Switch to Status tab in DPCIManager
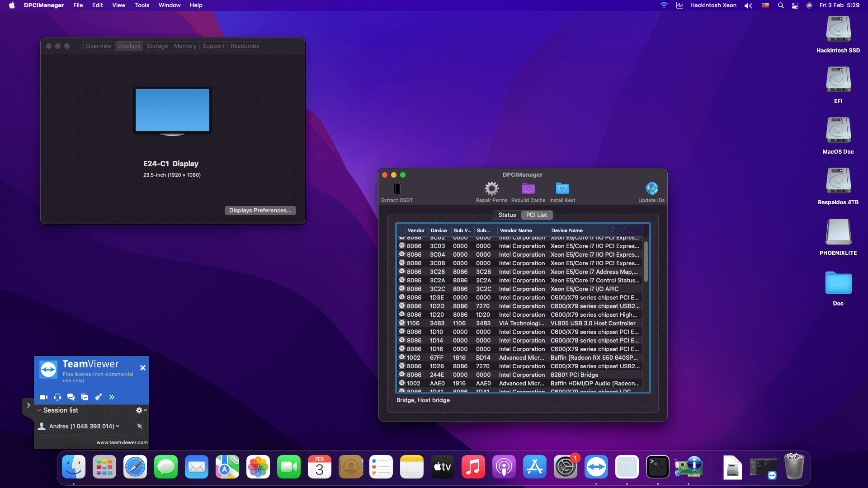The width and height of the screenshot is (868, 488). [x=507, y=215]
